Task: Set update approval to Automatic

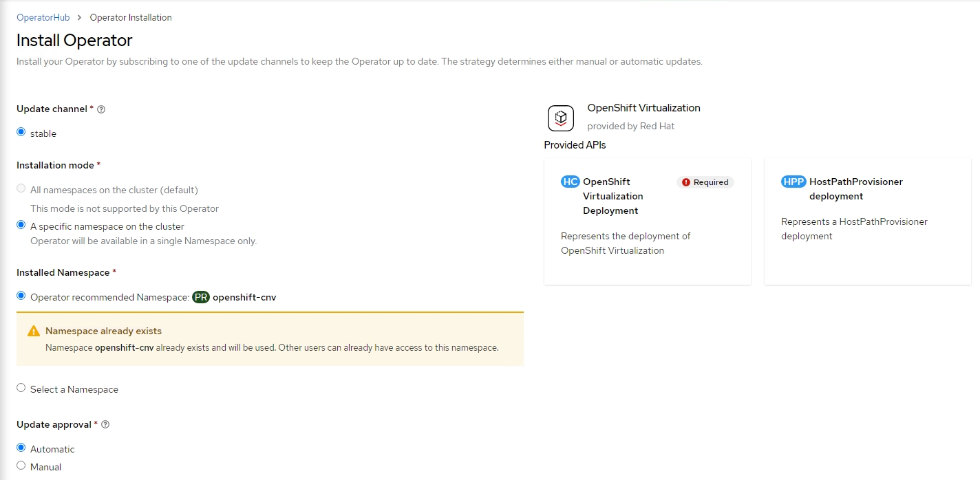Action: tap(21, 448)
